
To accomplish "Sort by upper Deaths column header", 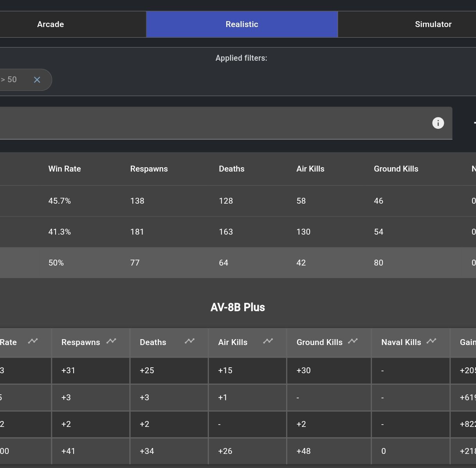I will coord(231,169).
